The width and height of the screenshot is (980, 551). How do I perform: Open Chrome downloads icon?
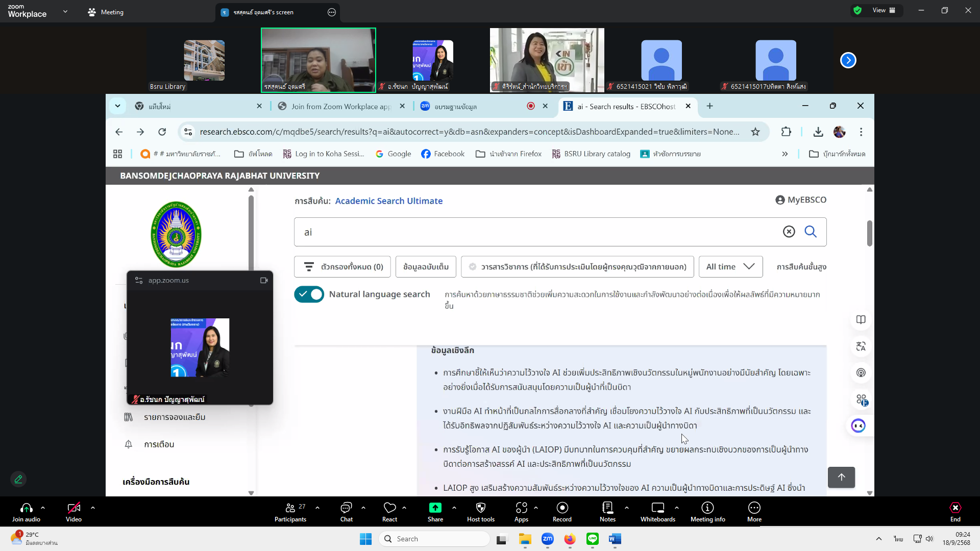click(818, 132)
